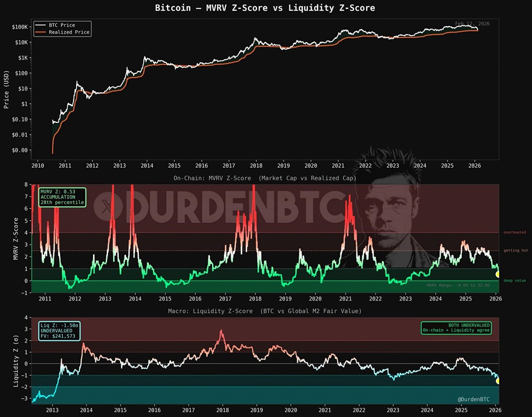The width and height of the screenshot is (532, 417).
Task: Click the 'getting hot' threshold label
Action: pos(516,251)
